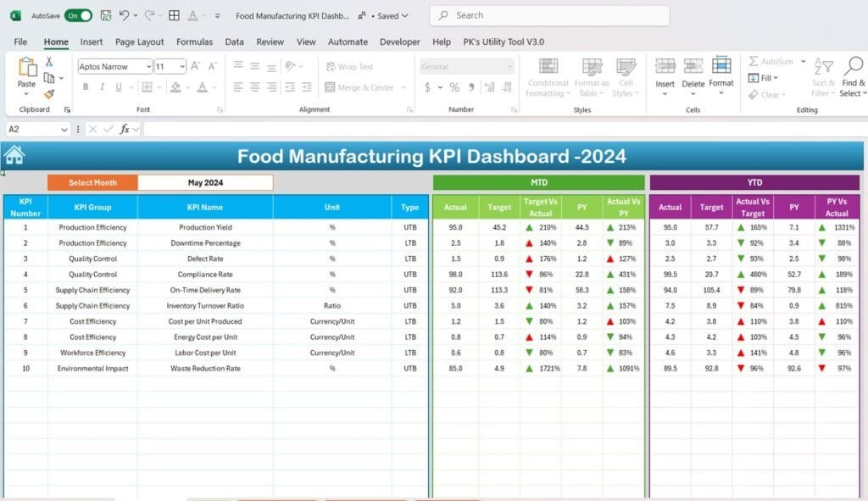The image size is (868, 501).
Task: Switch to the Formulas ribbon tab
Action: point(194,42)
